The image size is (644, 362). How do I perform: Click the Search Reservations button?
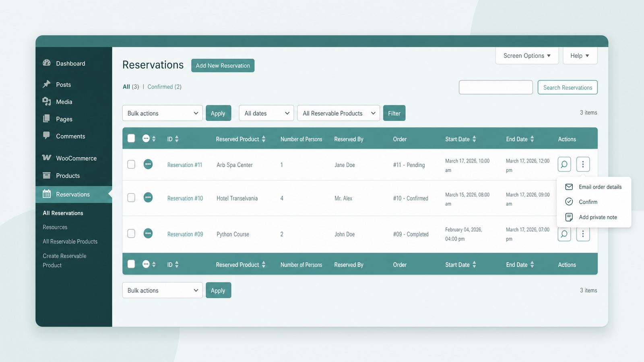pyautogui.click(x=568, y=87)
